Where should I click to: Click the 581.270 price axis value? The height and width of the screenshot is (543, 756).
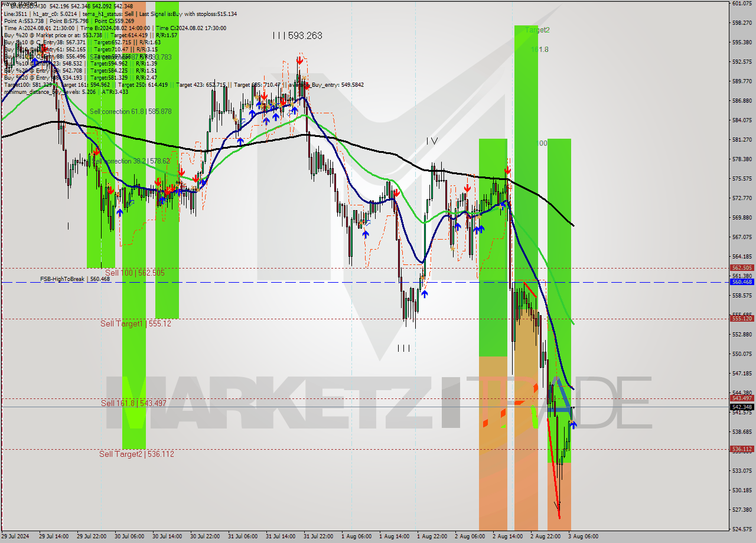click(x=742, y=139)
